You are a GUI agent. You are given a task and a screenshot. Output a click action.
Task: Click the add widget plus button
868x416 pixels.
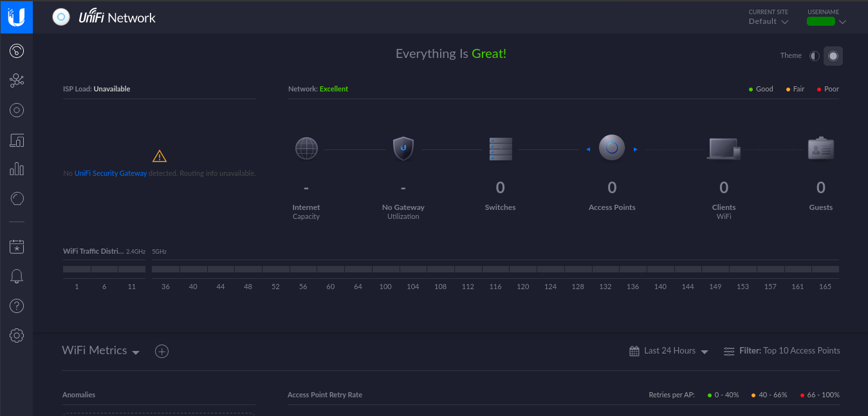[162, 351]
